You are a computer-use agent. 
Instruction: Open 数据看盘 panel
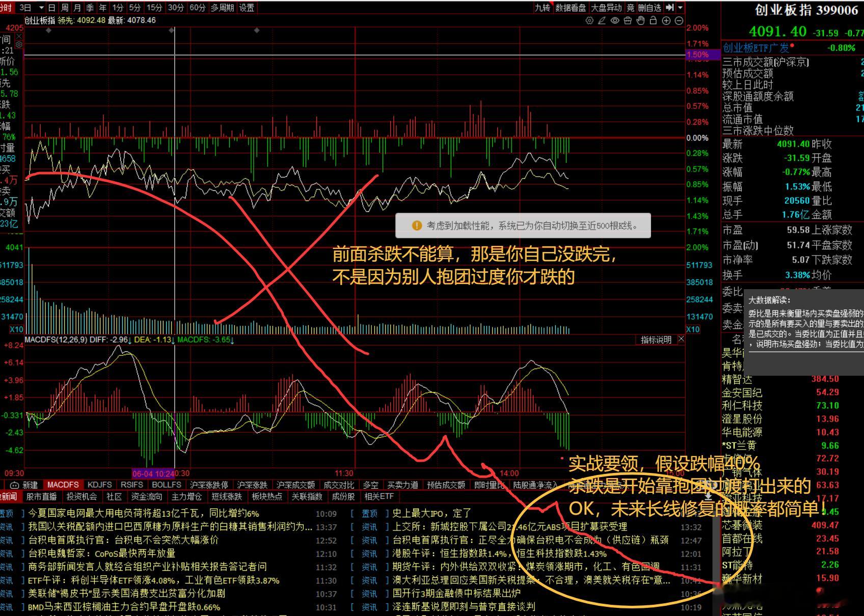click(571, 8)
